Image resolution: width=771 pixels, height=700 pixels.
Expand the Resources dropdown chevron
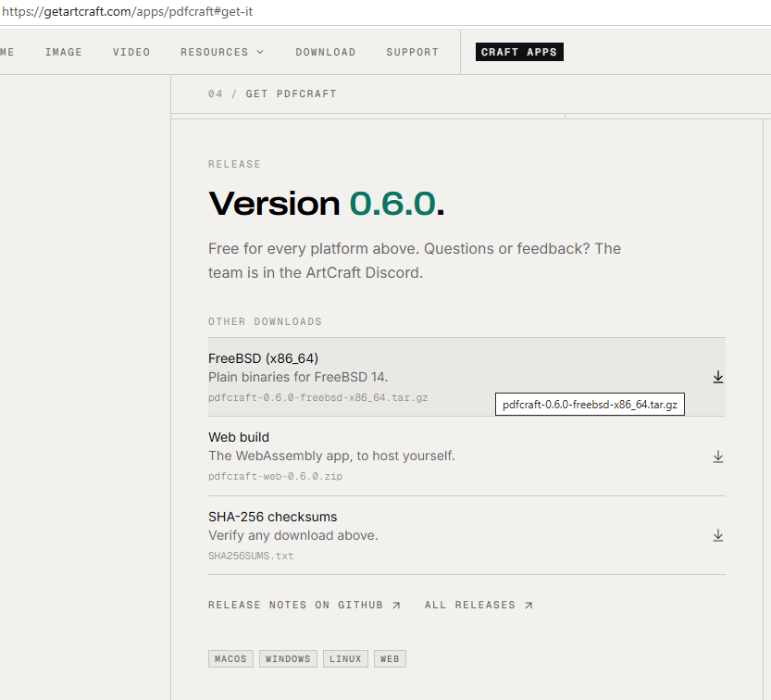[x=260, y=52]
